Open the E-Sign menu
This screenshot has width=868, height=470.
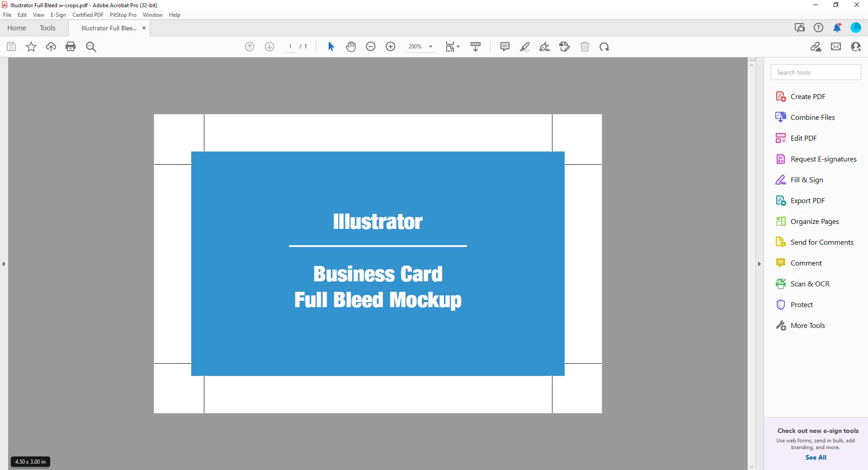pyautogui.click(x=58, y=15)
